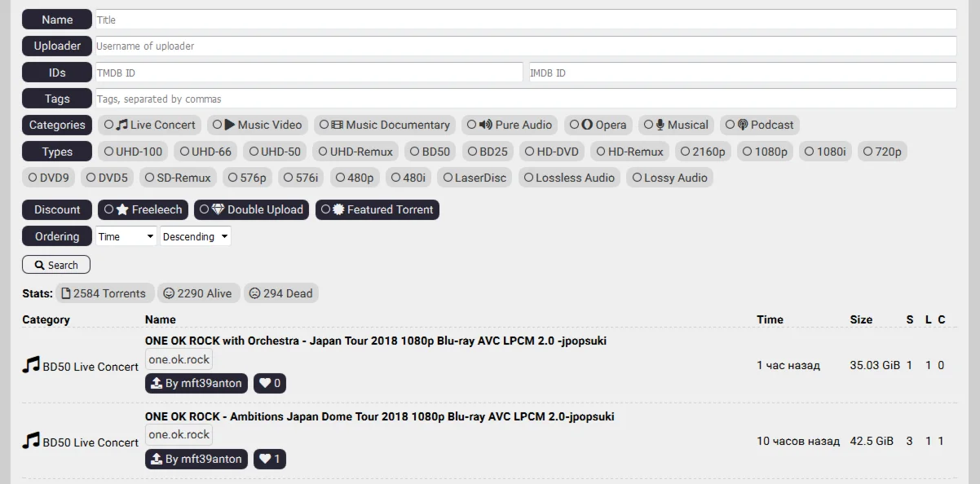Click the speaker icon next to Pure Audio
The image size is (980, 484).
[486, 125]
